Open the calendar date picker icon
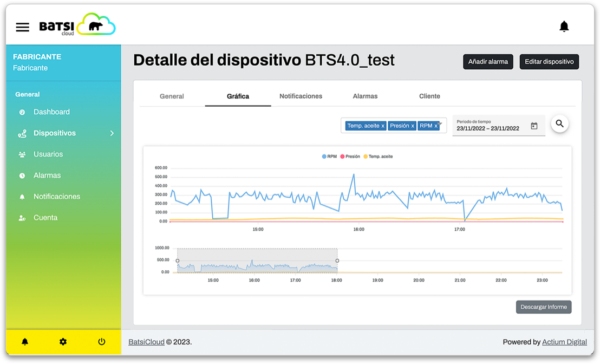The height and width of the screenshot is (364, 600). tap(534, 126)
